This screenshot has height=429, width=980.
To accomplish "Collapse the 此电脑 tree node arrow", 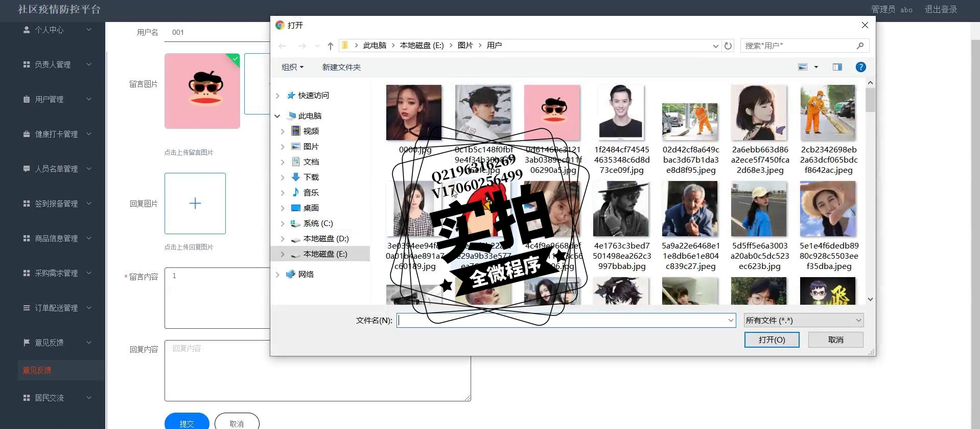I will [277, 116].
